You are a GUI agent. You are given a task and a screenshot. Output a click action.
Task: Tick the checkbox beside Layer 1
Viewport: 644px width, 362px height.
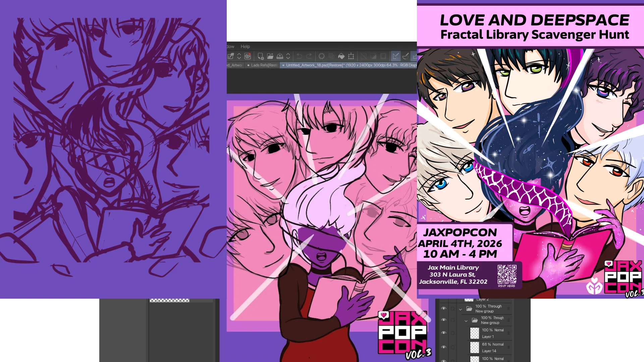[x=452, y=333]
